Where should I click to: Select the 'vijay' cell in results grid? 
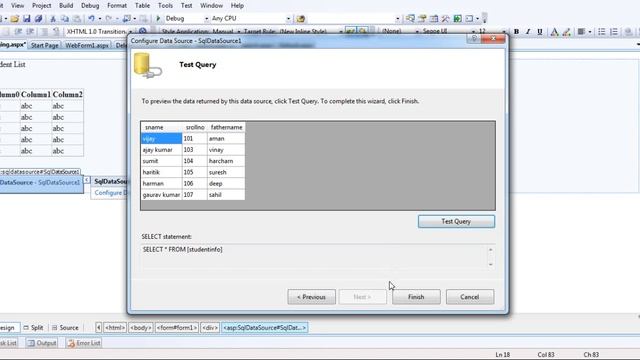point(161,139)
